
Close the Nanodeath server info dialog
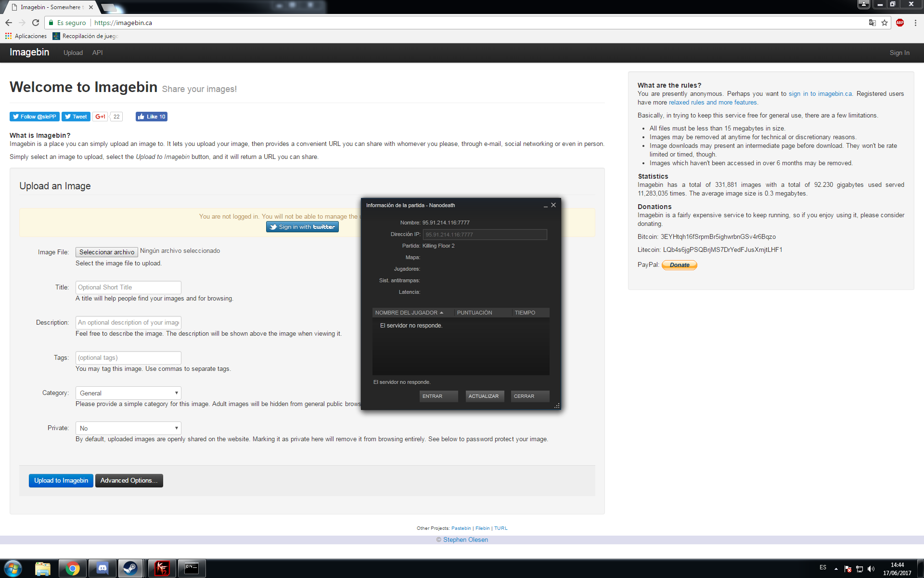click(x=553, y=205)
